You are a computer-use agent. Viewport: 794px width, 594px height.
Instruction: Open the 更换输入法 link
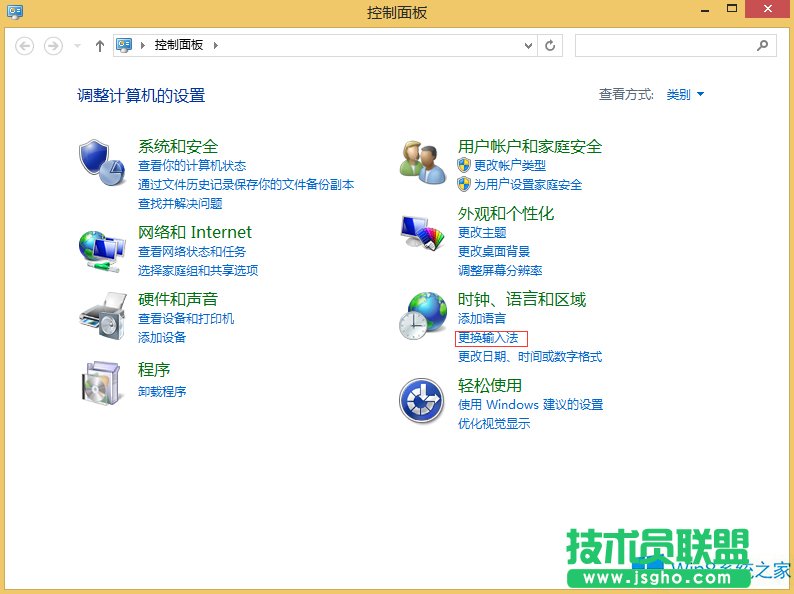[x=488, y=338]
